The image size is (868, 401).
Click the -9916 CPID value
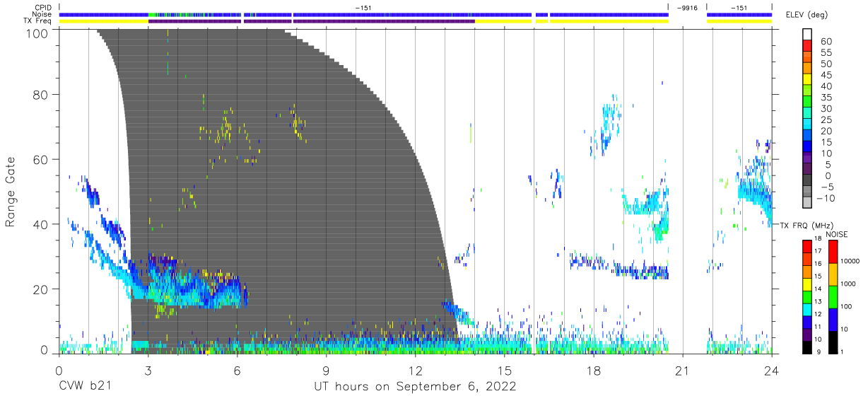(x=686, y=8)
